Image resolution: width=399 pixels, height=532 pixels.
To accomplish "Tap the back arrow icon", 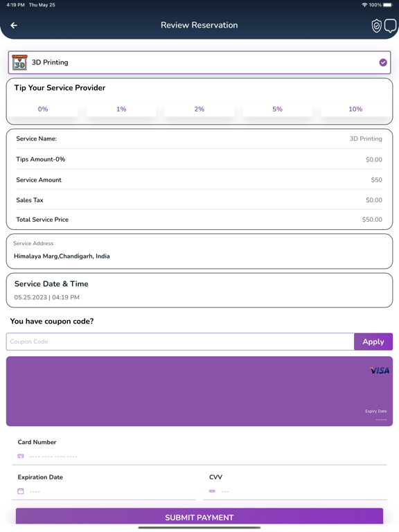I will [14, 26].
